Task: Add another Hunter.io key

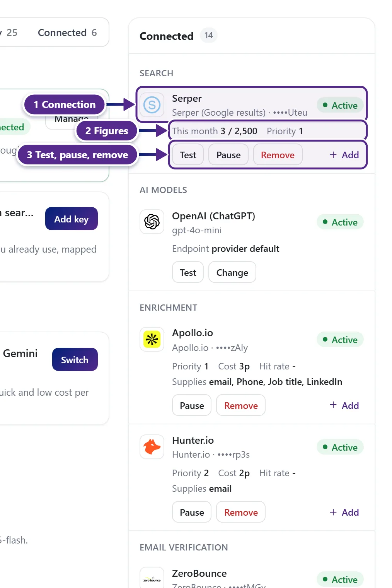Action: pyautogui.click(x=344, y=512)
